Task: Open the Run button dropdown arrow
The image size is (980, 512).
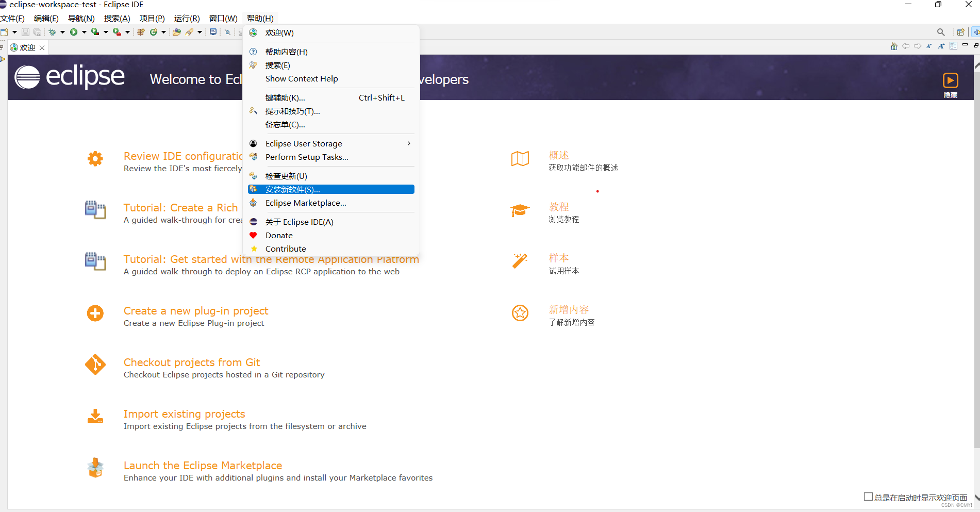Action: point(84,32)
